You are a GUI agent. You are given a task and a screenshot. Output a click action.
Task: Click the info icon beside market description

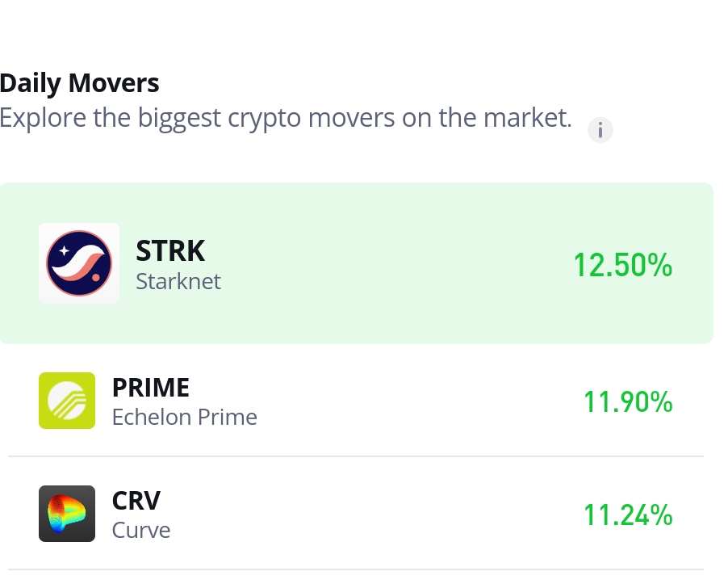pyautogui.click(x=600, y=130)
